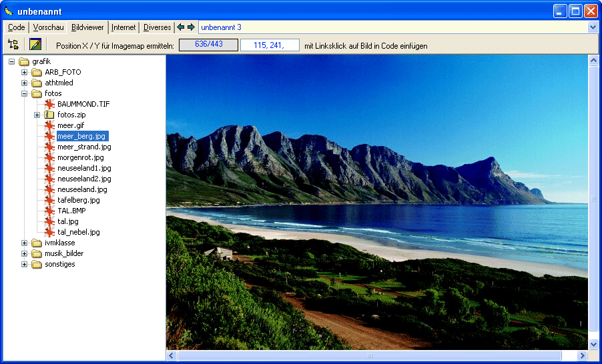Viewport: 602px width, 364px height.
Task: Select the BAUMMOND.TIF file icon
Action: [49, 104]
